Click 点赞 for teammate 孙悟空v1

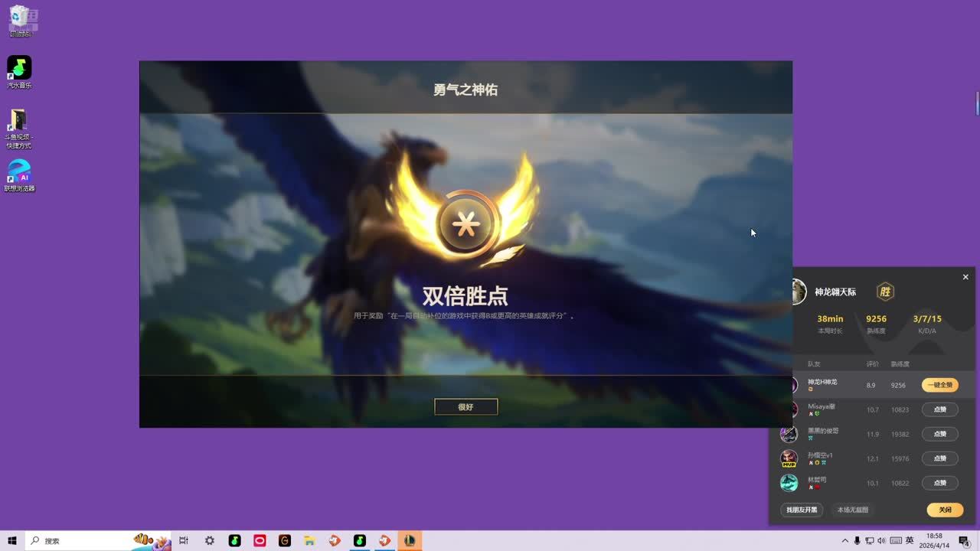coord(939,458)
